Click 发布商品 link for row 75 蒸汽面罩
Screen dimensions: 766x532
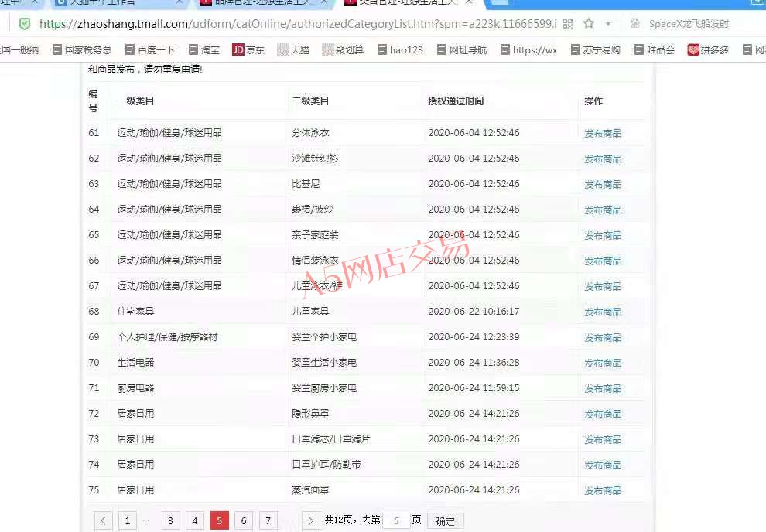point(602,490)
